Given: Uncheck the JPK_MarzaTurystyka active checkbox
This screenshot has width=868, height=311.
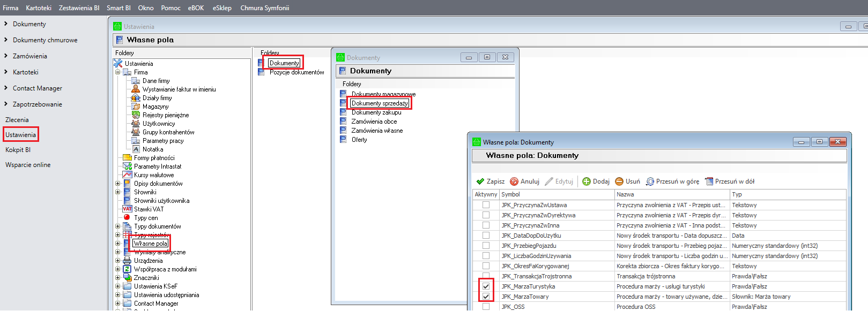Looking at the screenshot, I should point(486,286).
